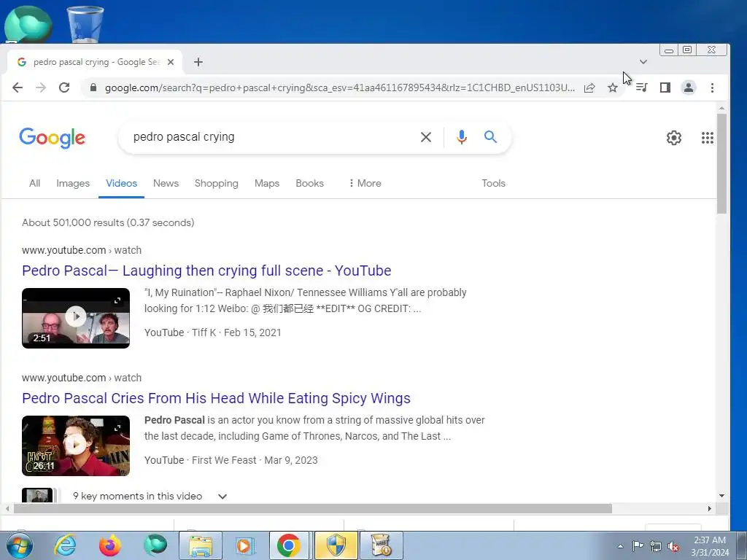Start voice search with microphone

click(461, 137)
